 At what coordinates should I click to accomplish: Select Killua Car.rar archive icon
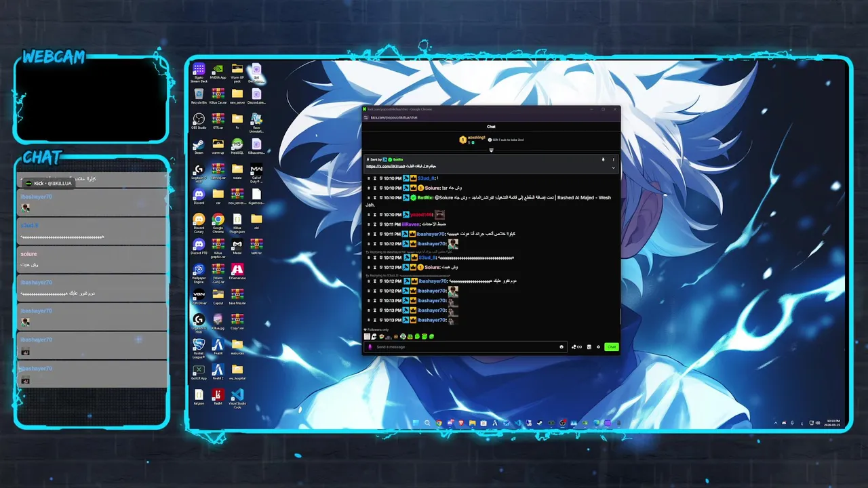(x=218, y=96)
